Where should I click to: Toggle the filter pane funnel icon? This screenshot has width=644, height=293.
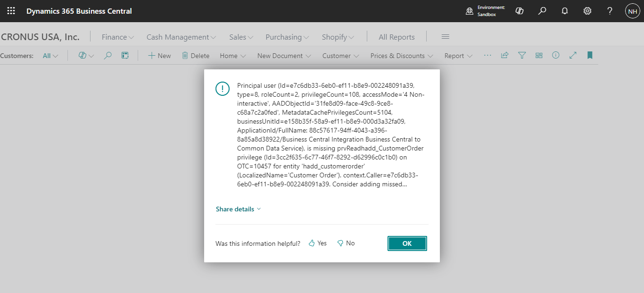click(522, 55)
